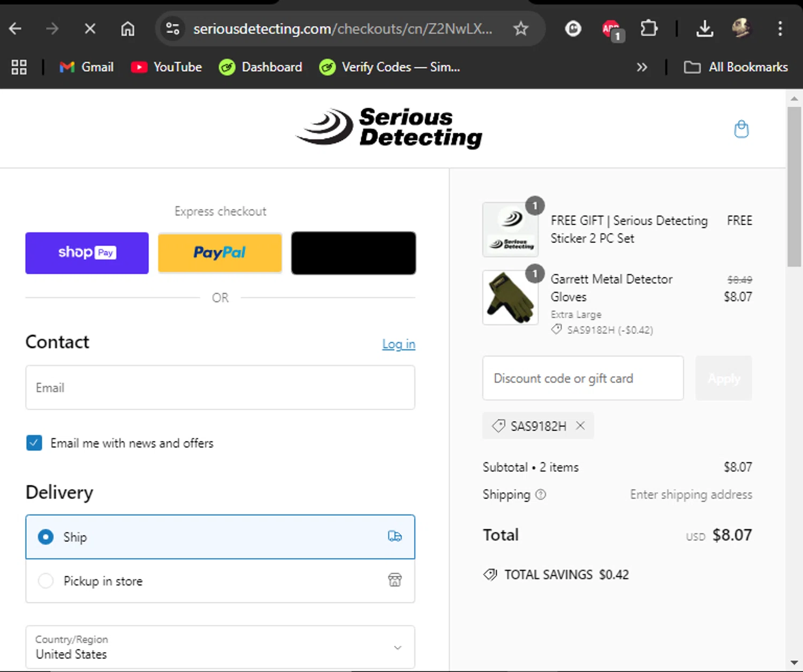Open the Country/Region dropdown
The width and height of the screenshot is (803, 672).
pyautogui.click(x=220, y=647)
